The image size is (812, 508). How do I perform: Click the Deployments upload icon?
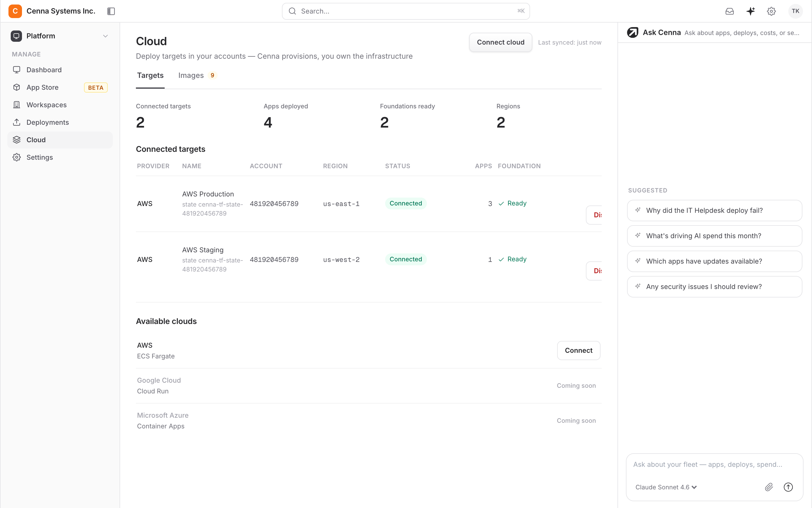pyautogui.click(x=16, y=122)
